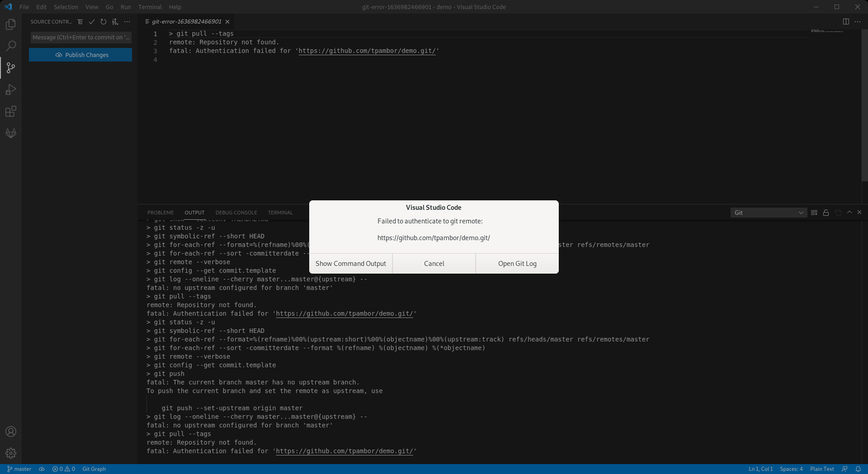Maximize the bottom panel with chevron up
Viewport: 868px width, 474px height.
pos(849,212)
